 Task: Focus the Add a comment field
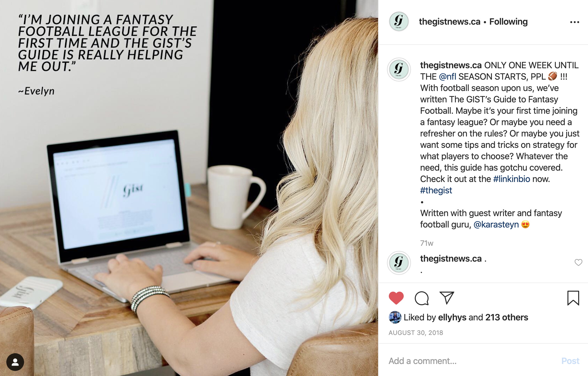[x=471, y=361]
